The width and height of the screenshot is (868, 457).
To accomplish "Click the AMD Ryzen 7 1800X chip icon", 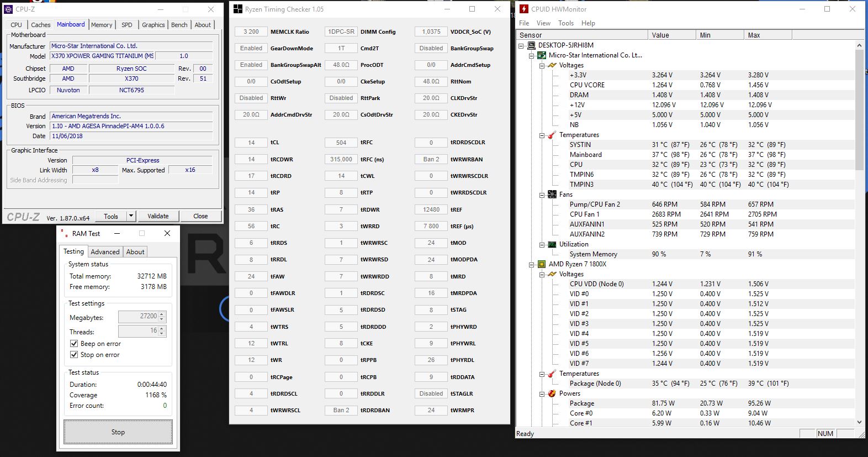I will [542, 264].
